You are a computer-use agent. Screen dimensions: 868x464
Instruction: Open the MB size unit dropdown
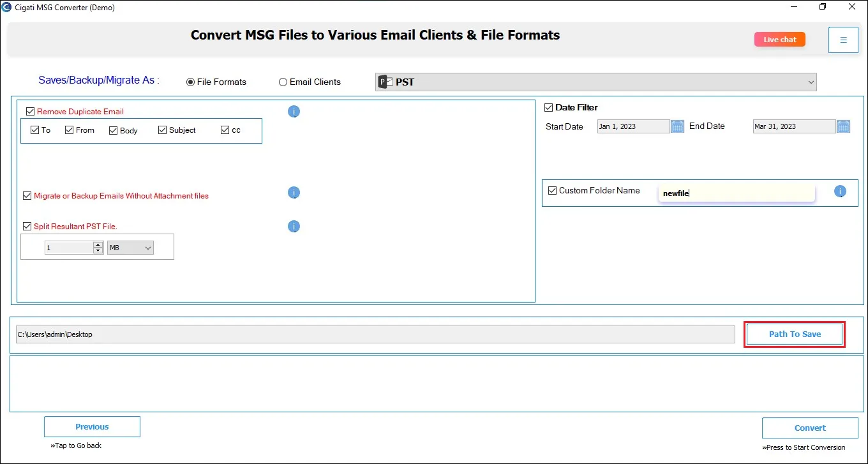coord(130,248)
